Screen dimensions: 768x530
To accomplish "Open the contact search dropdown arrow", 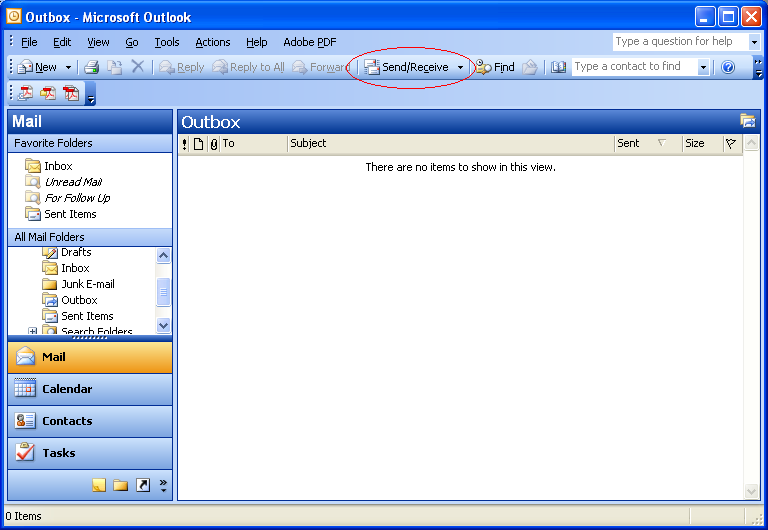I will point(703,67).
